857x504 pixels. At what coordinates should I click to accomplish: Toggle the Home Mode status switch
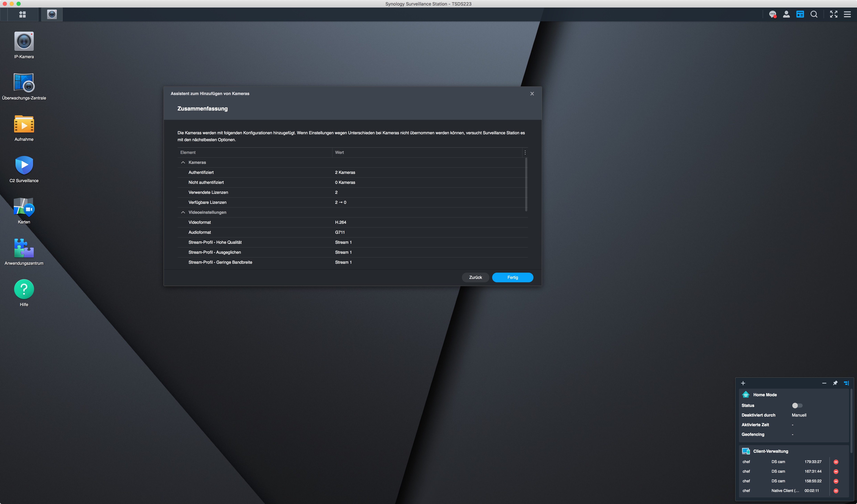pyautogui.click(x=797, y=405)
